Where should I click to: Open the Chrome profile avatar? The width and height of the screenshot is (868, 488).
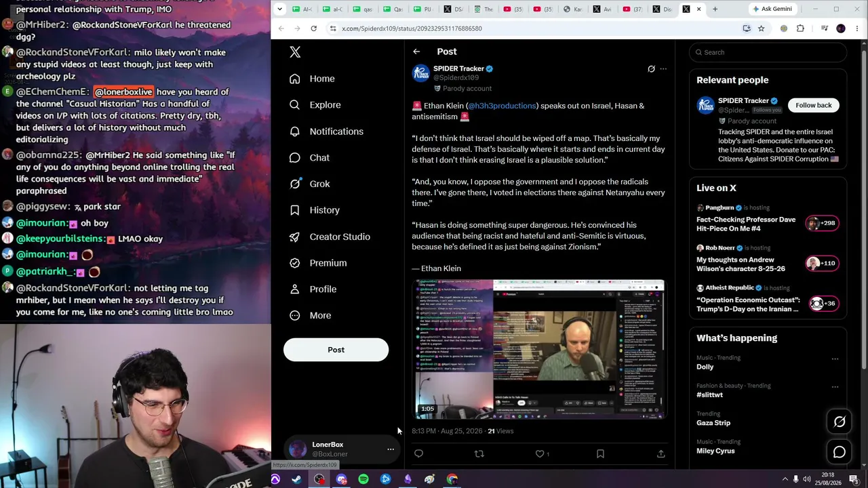[x=841, y=28]
